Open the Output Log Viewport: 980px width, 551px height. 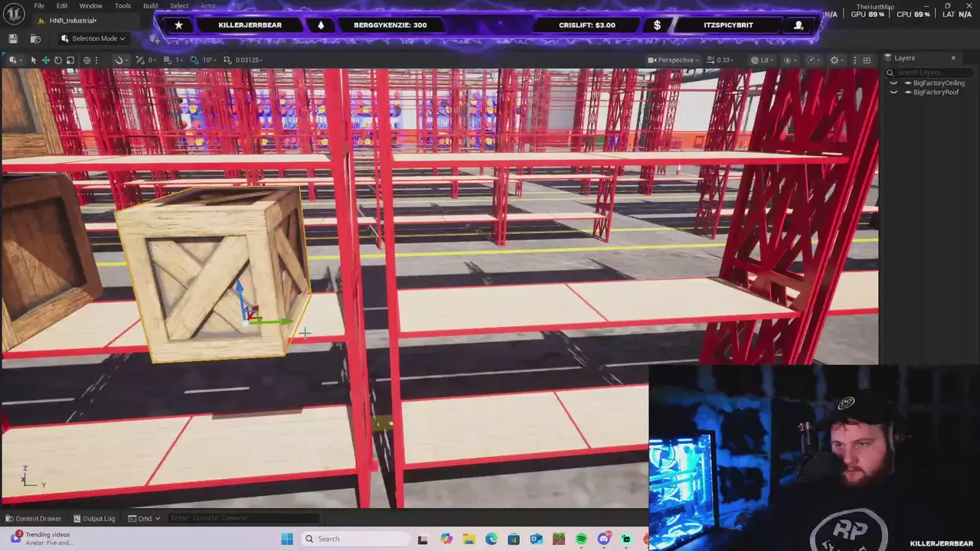click(x=93, y=518)
